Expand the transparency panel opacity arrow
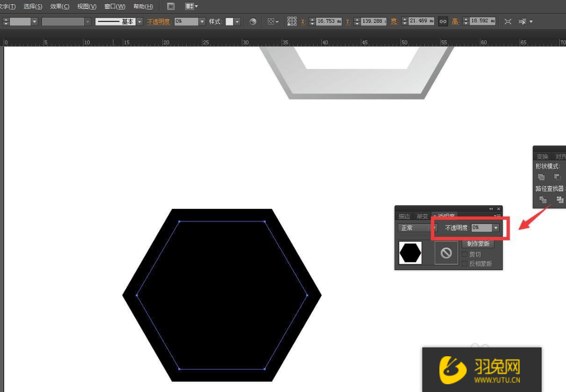 pos(496,228)
